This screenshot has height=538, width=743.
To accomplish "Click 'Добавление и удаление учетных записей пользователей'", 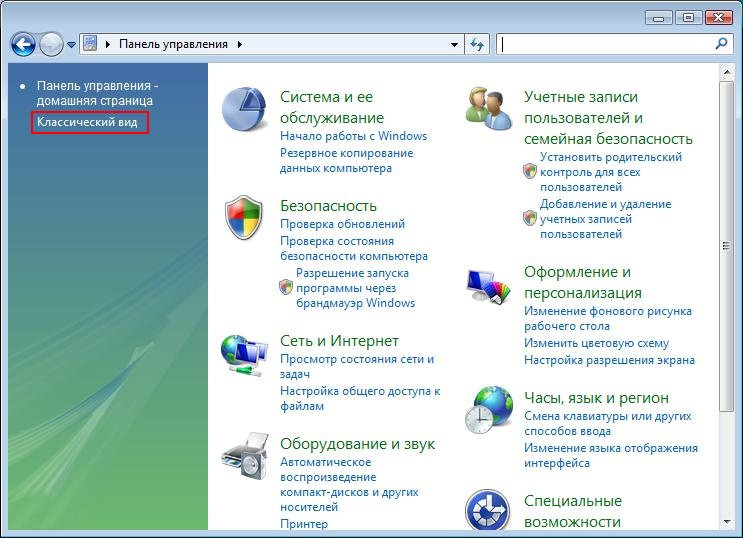I will 606,219.
